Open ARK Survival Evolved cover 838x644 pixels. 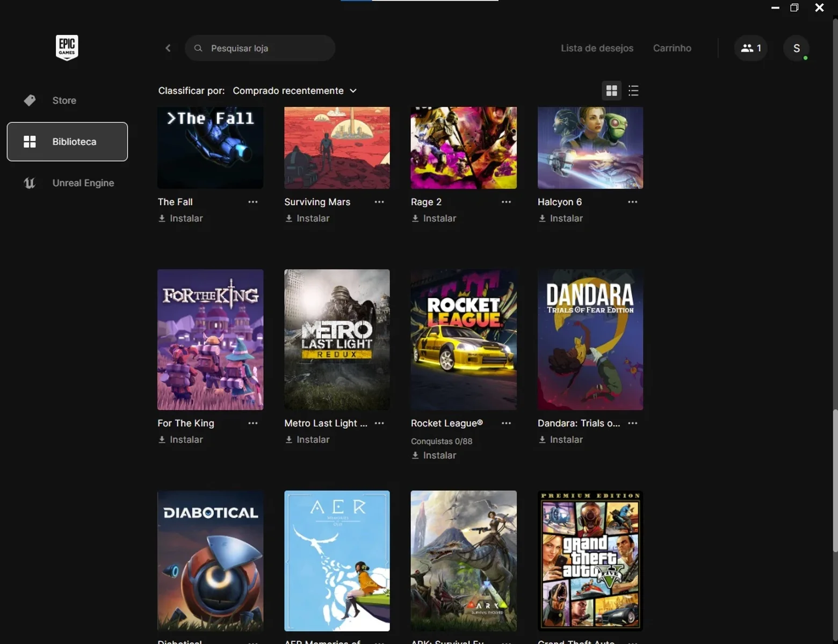[x=464, y=561]
